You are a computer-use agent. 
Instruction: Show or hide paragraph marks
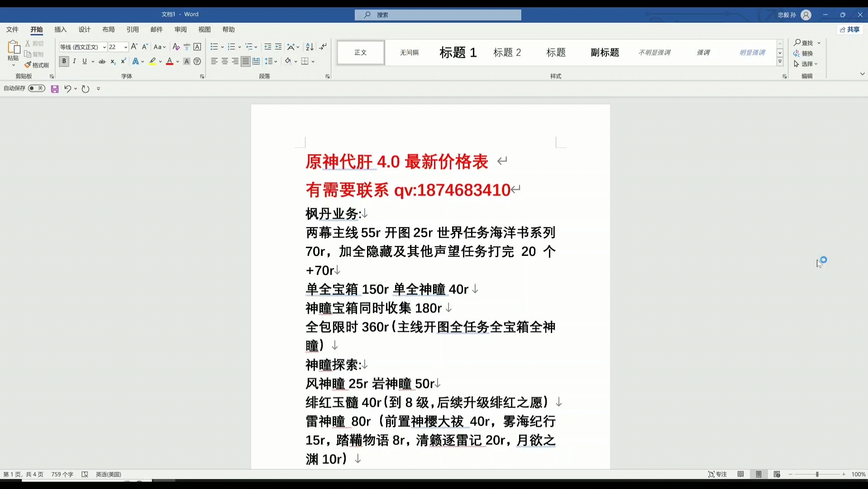(x=323, y=47)
